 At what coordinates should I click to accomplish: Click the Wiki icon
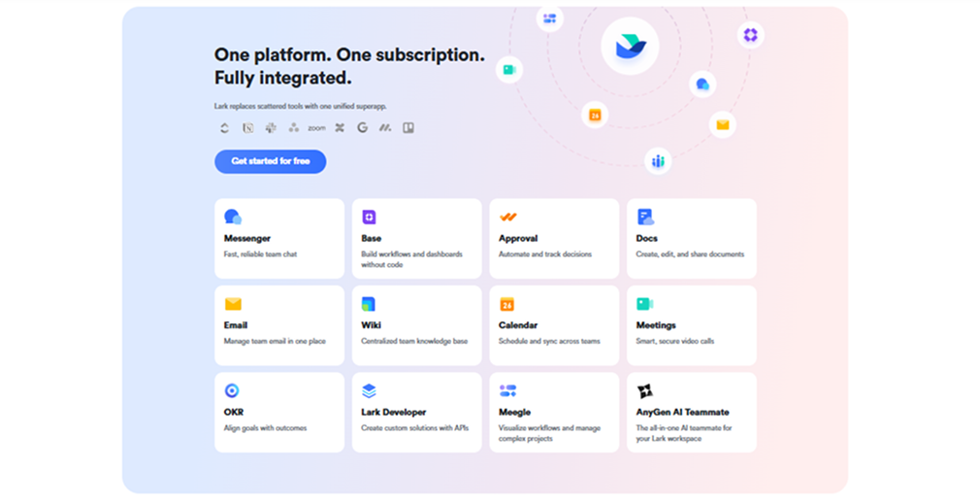[369, 304]
